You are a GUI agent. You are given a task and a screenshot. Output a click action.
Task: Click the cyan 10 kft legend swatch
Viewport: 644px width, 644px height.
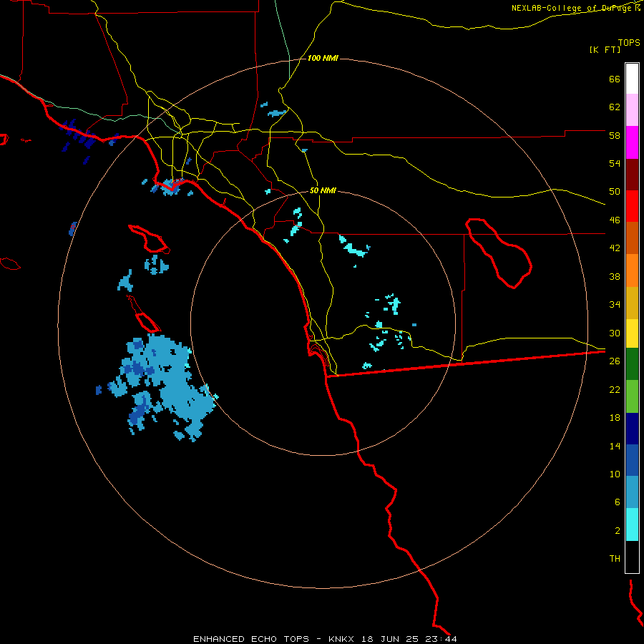632,525
